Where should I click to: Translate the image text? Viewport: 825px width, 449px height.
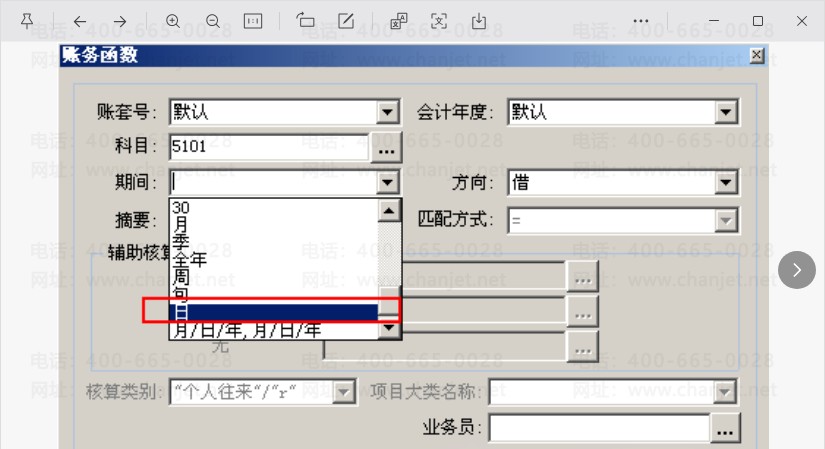point(398,21)
